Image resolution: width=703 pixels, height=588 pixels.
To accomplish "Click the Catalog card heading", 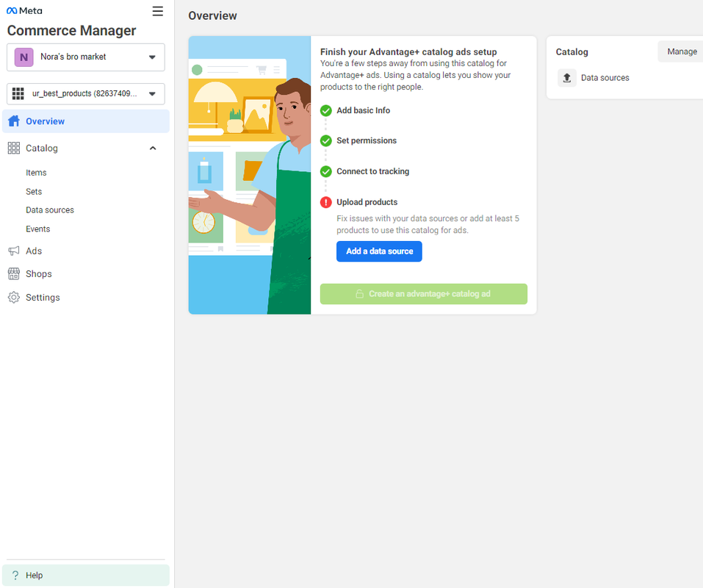I will [x=572, y=52].
